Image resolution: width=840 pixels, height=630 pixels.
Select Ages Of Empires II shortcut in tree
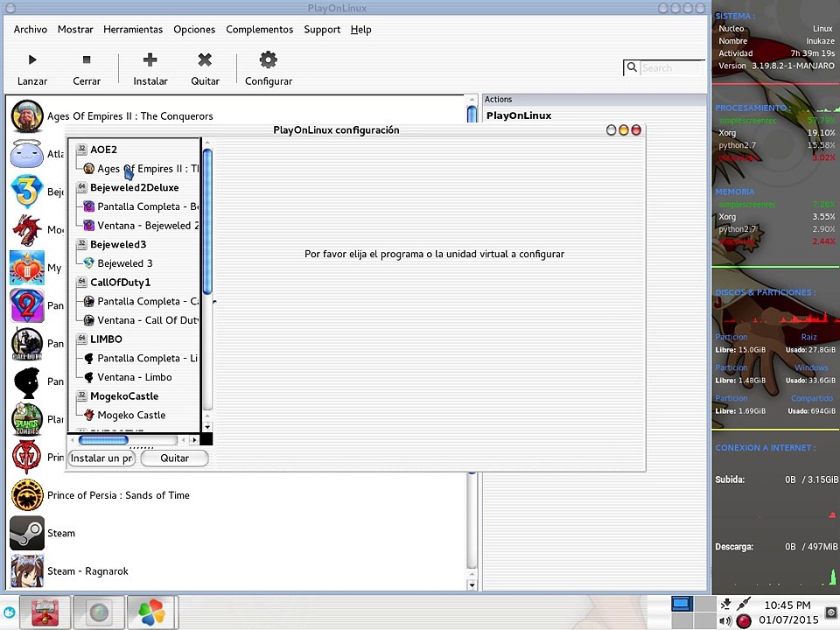pyautogui.click(x=148, y=169)
